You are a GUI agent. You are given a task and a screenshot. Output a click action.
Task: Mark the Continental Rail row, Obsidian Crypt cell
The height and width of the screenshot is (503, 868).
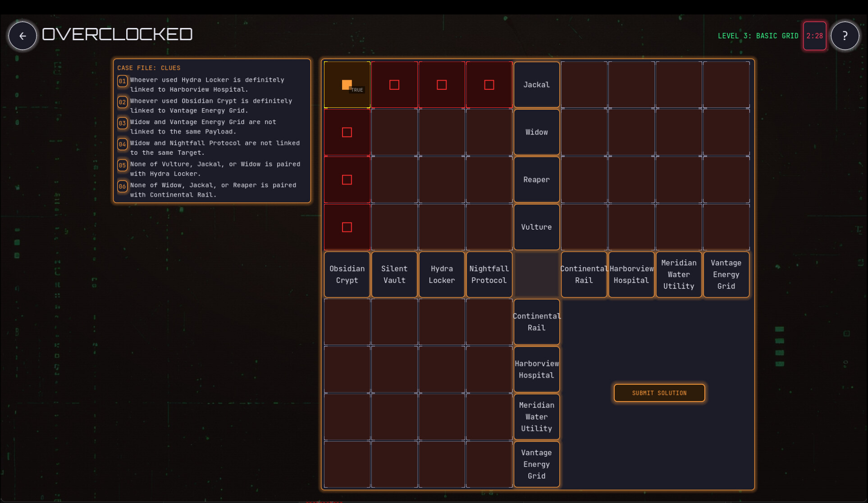tap(347, 322)
